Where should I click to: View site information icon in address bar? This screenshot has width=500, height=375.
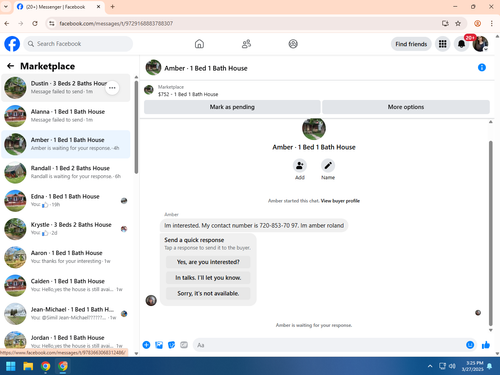pos(51,23)
